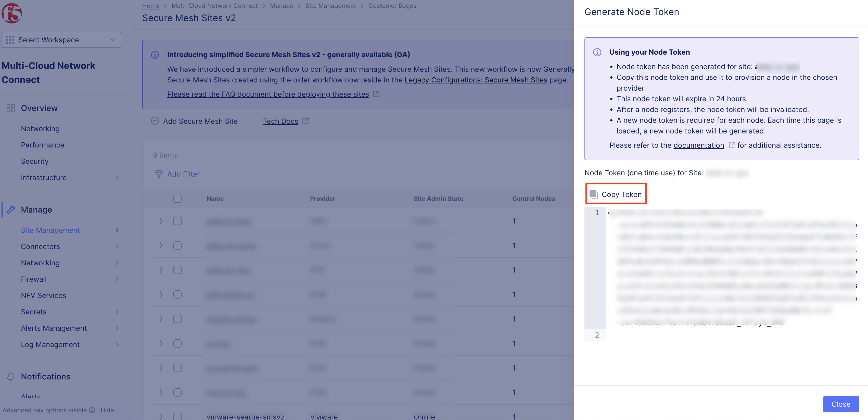Go to Home breadcrumb
The height and width of the screenshot is (420, 868).
(151, 6)
